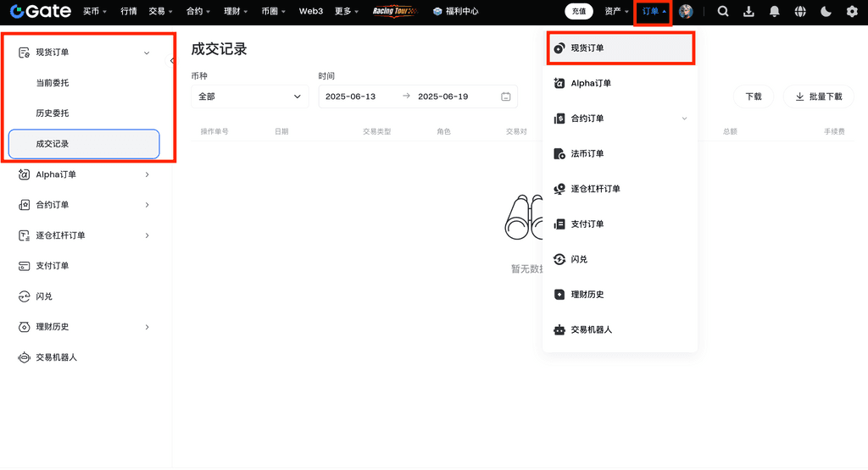868x470 pixels.
Task: Click the start date 2025-06-13 field
Action: [351, 97]
